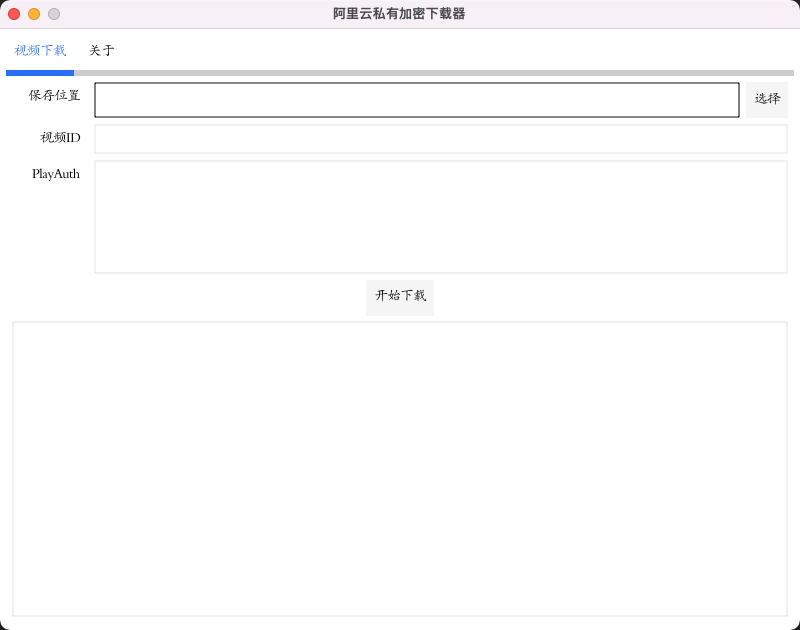Click inside the PlayAuth text area
The image size is (800, 630).
coord(441,217)
